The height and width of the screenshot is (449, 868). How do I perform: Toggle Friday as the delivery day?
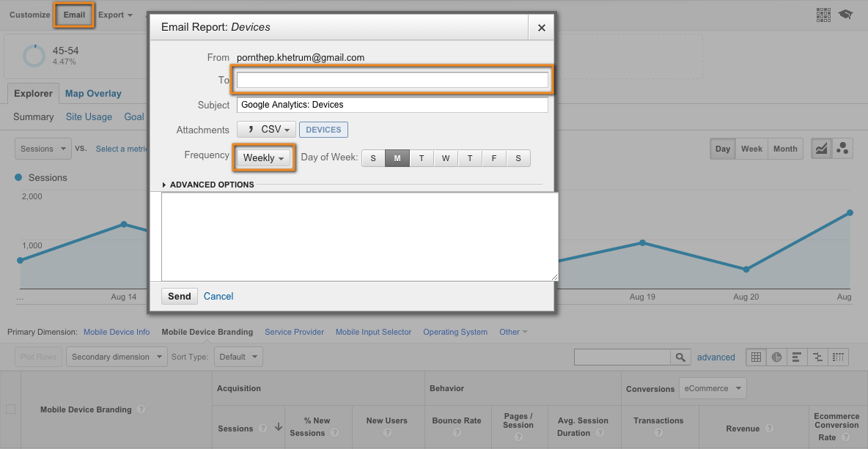[494, 158]
